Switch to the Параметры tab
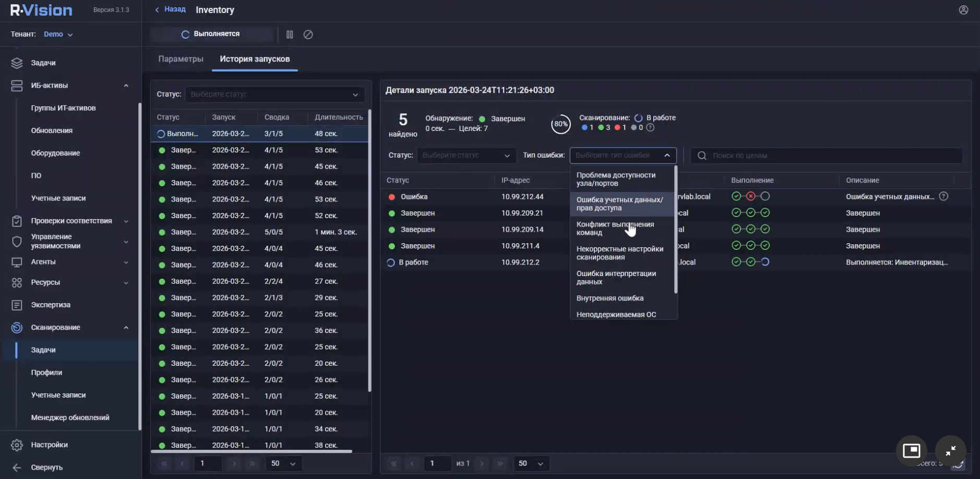Image resolution: width=980 pixels, height=479 pixels. click(x=181, y=59)
